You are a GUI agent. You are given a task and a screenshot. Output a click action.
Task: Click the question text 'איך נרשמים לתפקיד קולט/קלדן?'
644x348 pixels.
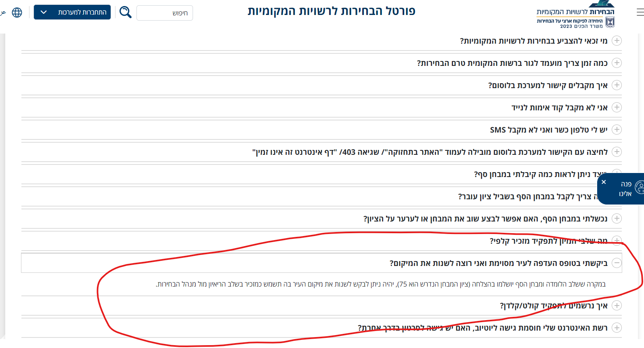pos(554,306)
